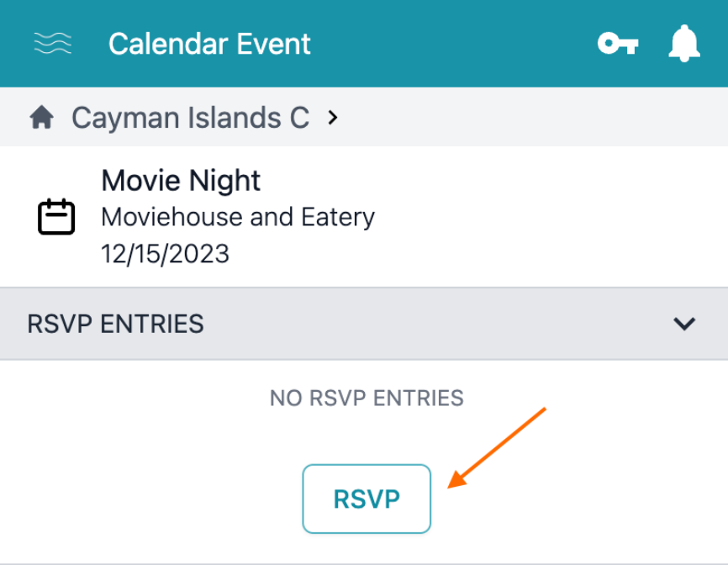
Task: Click the calendar event icon
Action: 56,216
